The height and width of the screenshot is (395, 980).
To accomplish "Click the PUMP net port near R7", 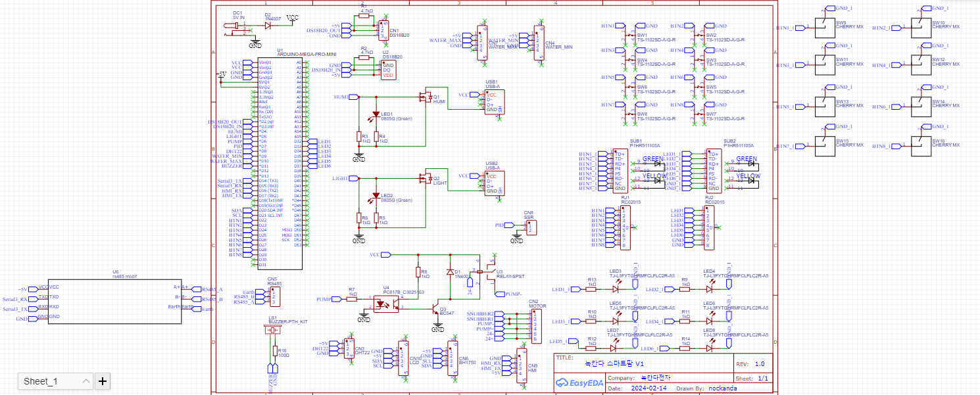I will pyautogui.click(x=328, y=299).
